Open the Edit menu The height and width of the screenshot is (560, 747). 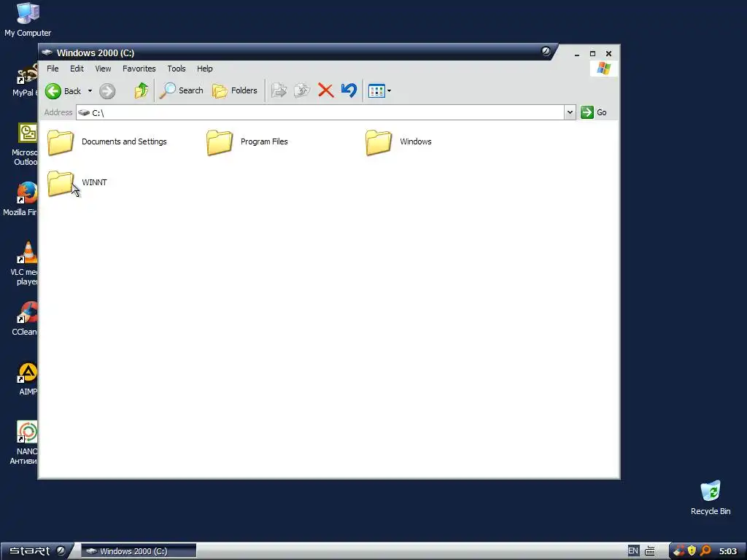pyautogui.click(x=77, y=69)
